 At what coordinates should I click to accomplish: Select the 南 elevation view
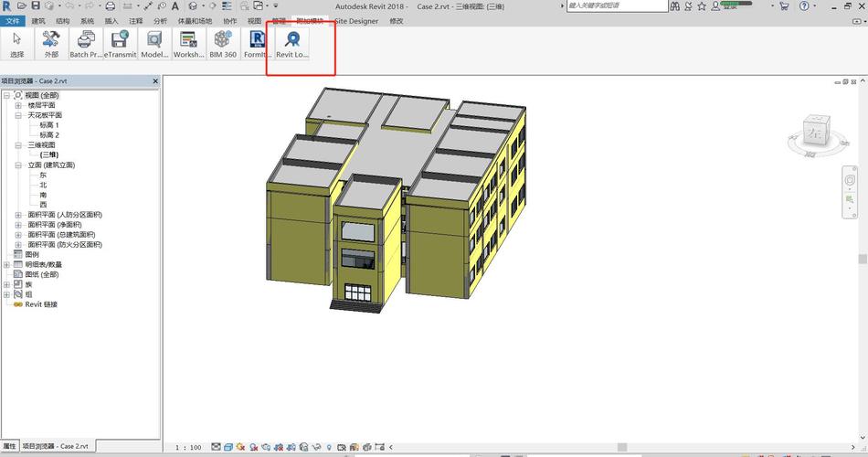click(43, 195)
